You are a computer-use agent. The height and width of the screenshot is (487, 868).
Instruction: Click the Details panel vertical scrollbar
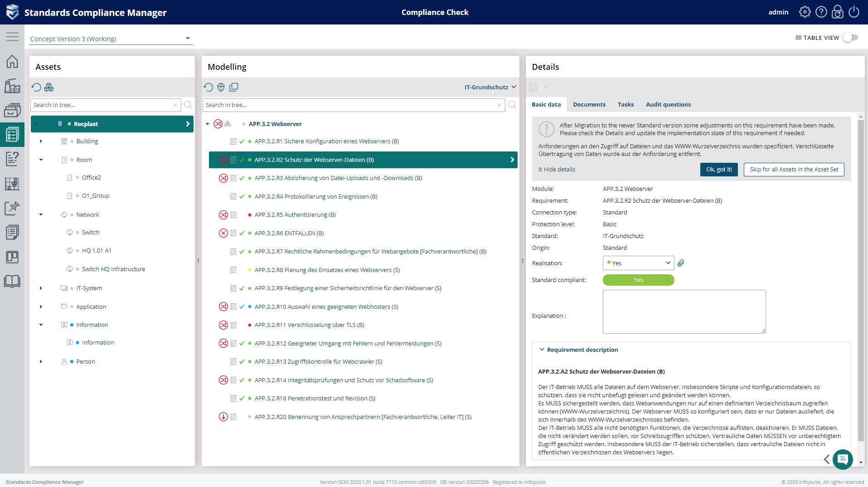tap(861, 281)
